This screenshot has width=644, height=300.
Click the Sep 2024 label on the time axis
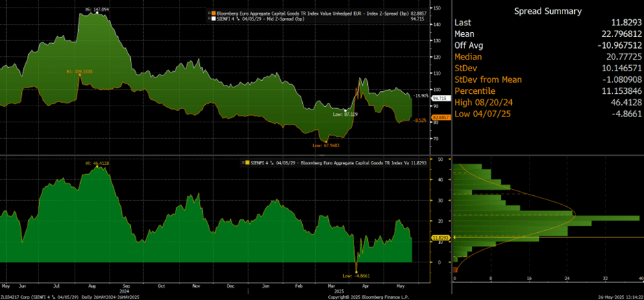click(x=126, y=287)
